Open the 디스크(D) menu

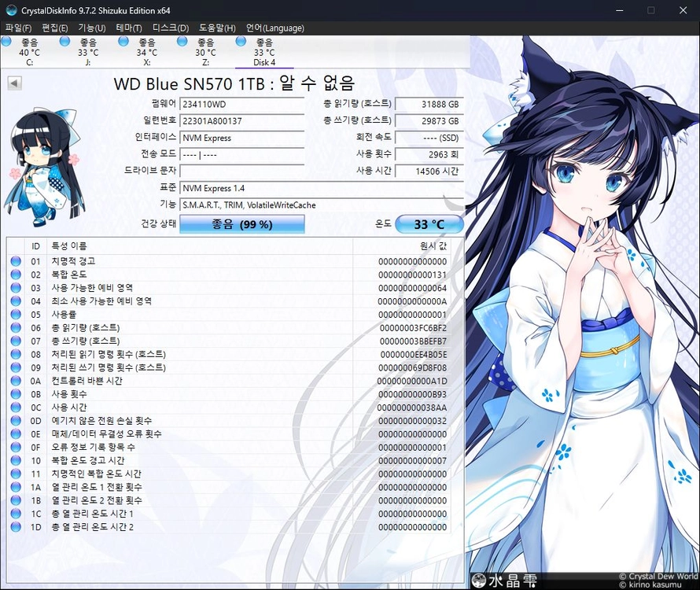coord(171,28)
